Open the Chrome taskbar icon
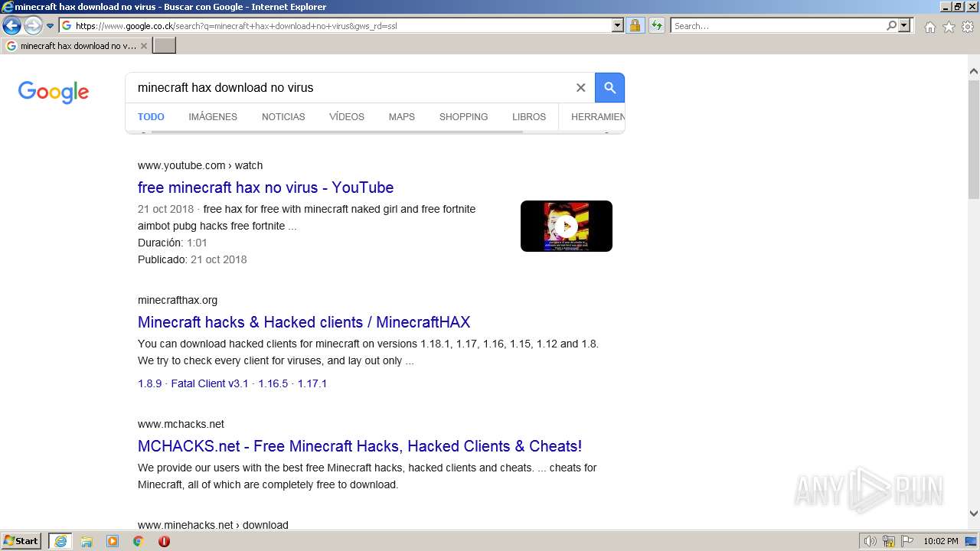 point(139,541)
